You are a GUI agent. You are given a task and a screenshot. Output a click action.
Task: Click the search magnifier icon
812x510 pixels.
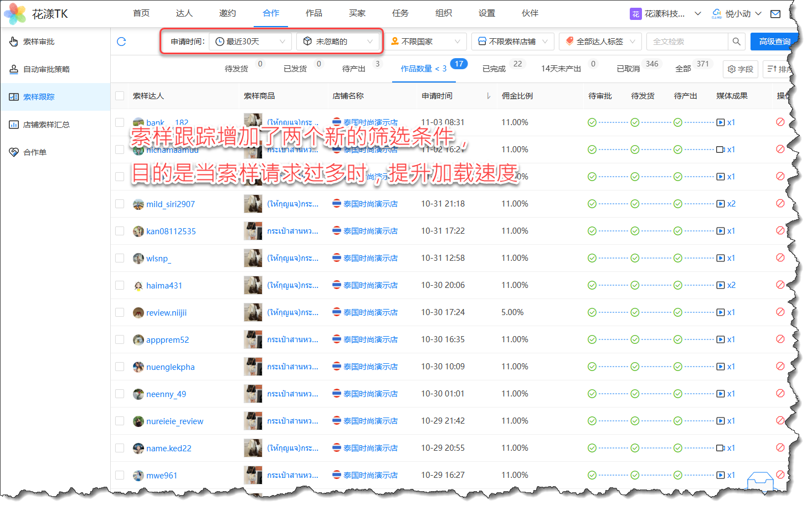(736, 42)
